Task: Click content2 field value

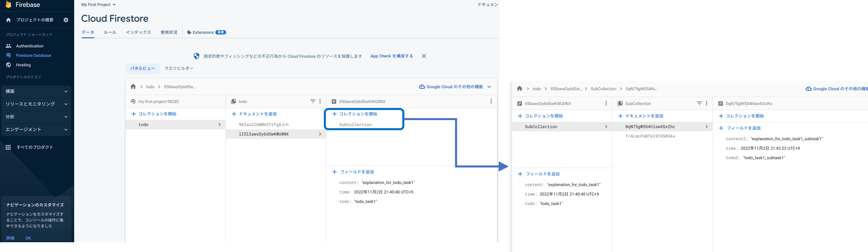Action: [x=787, y=139]
